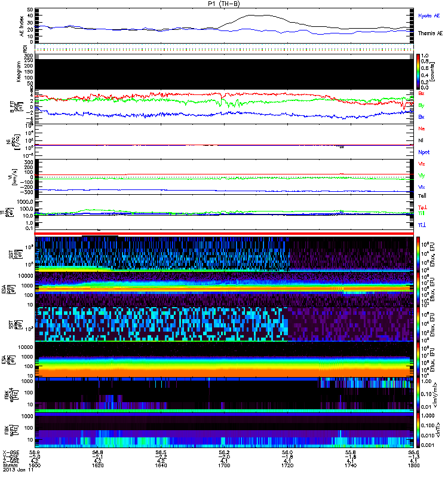Screen dimensions: 448x478
Task: Select the Kyoto AE legend label
Action: pyautogui.click(x=429, y=16)
